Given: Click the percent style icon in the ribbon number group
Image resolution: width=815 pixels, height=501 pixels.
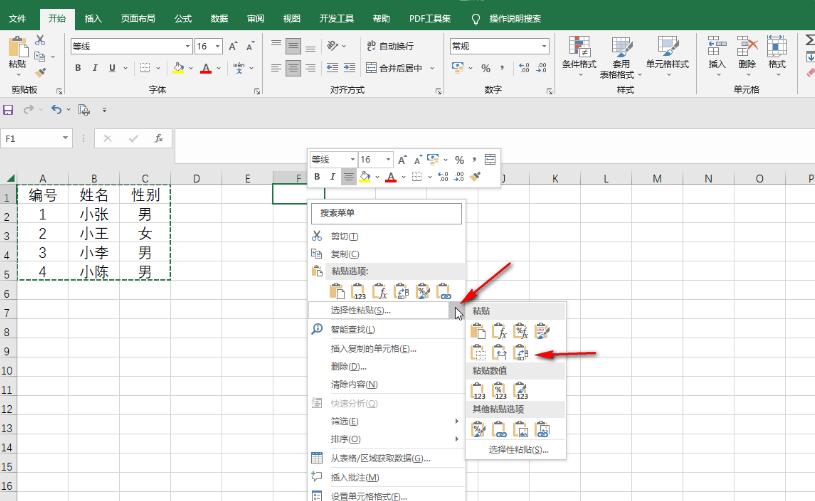Looking at the screenshot, I should point(485,68).
